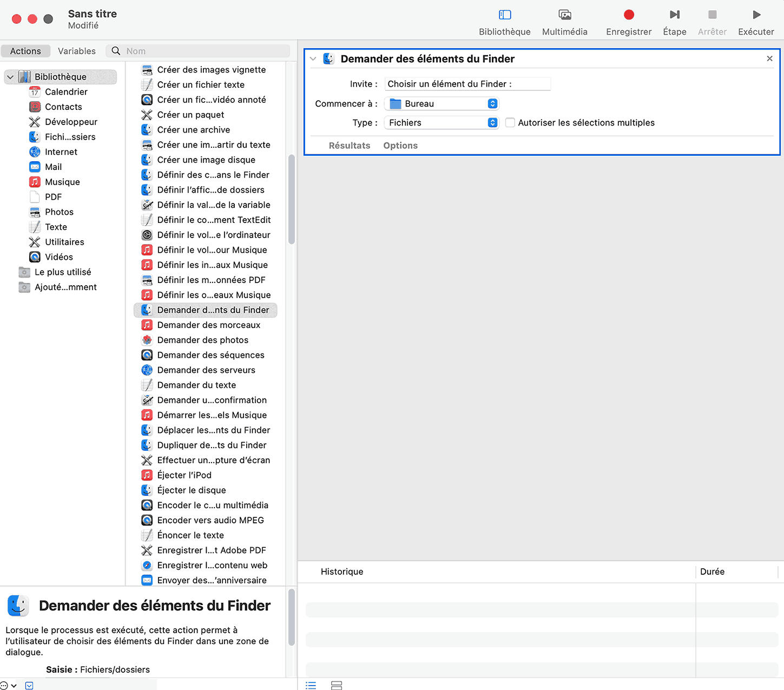Select Ajouté récemment smart folder

tap(65, 287)
